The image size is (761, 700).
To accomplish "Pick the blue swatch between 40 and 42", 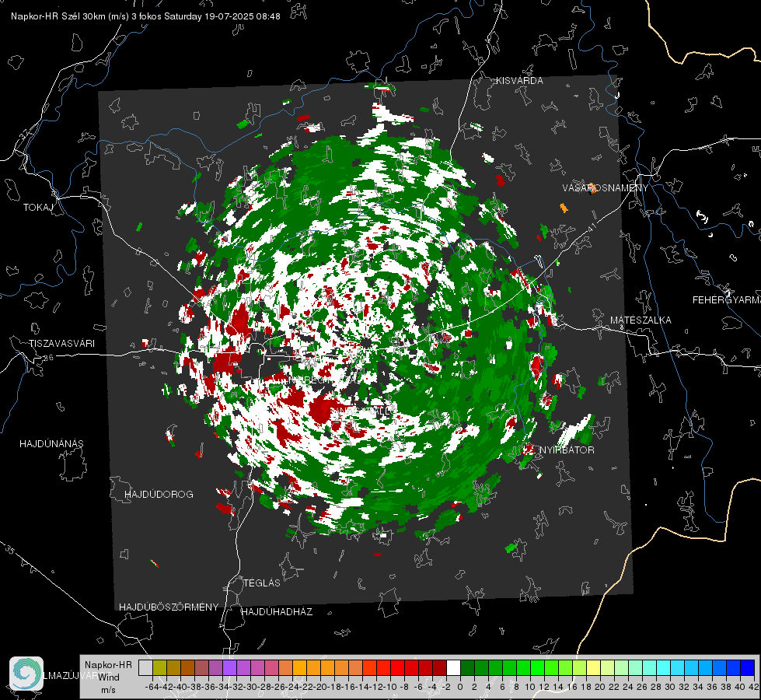I will [748, 667].
